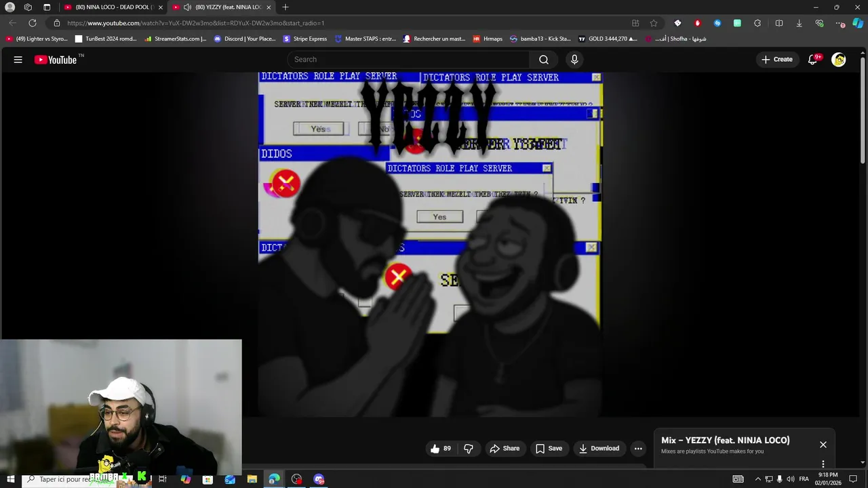
Task: Open volume control in system tray
Action: 791,479
